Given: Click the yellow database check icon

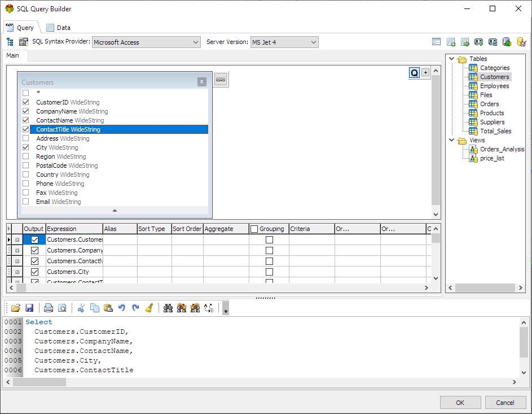Looking at the screenshot, I should click(x=521, y=42).
